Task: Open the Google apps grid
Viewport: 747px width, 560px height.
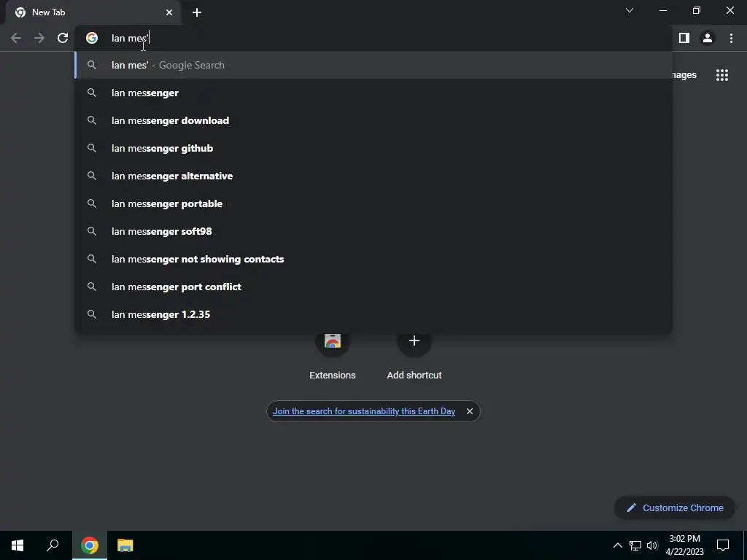Action: 721,75
